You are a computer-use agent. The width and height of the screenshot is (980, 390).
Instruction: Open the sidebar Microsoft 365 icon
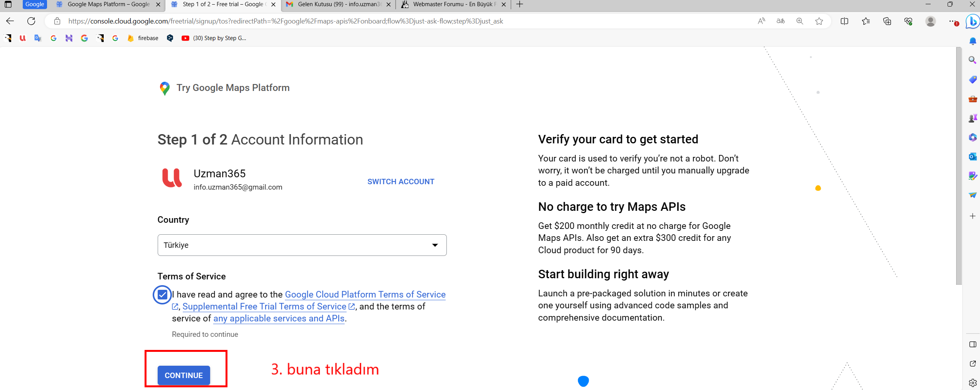(x=973, y=137)
